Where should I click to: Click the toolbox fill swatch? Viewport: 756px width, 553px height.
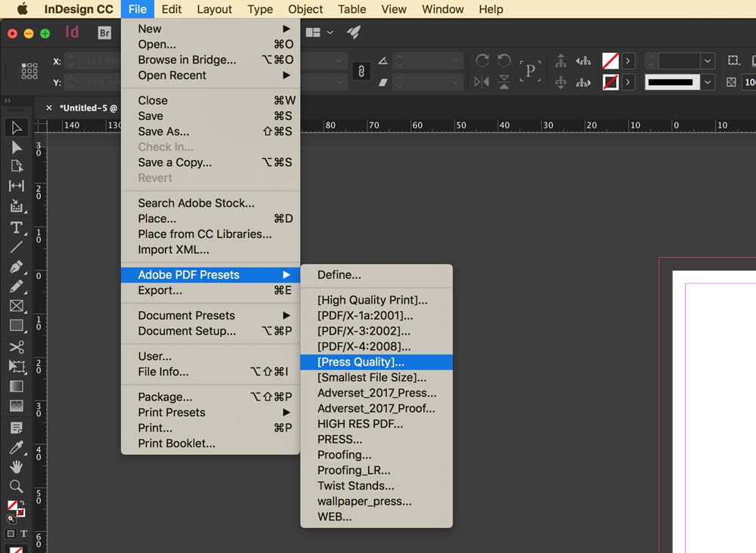[x=12, y=505]
